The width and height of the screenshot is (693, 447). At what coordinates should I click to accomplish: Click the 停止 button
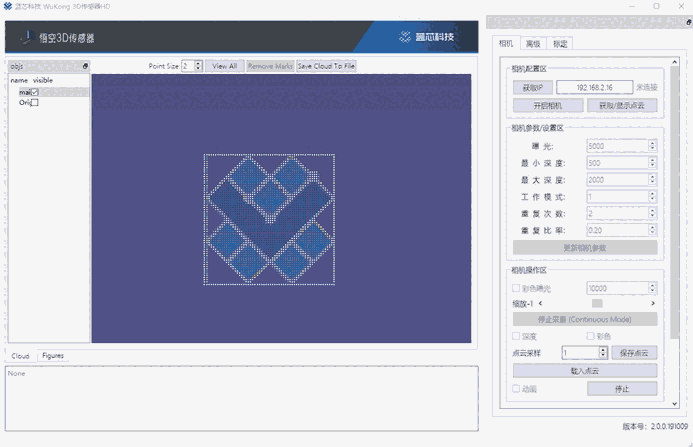tap(622, 389)
